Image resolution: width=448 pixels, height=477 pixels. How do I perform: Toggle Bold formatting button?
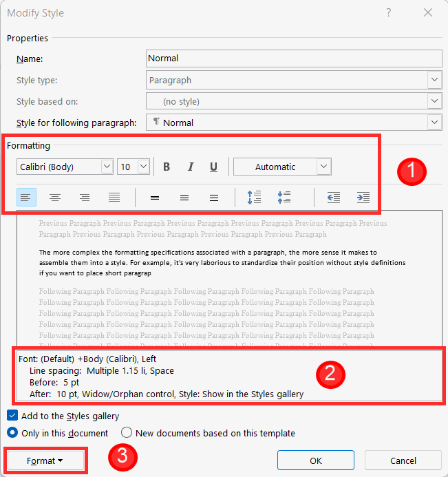pyautogui.click(x=167, y=167)
